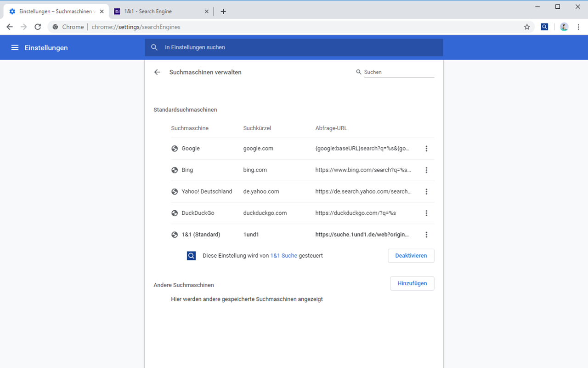Open the 1&1 Suche extension icon in toolbar
Image resolution: width=588 pixels, height=368 pixels.
544,27
